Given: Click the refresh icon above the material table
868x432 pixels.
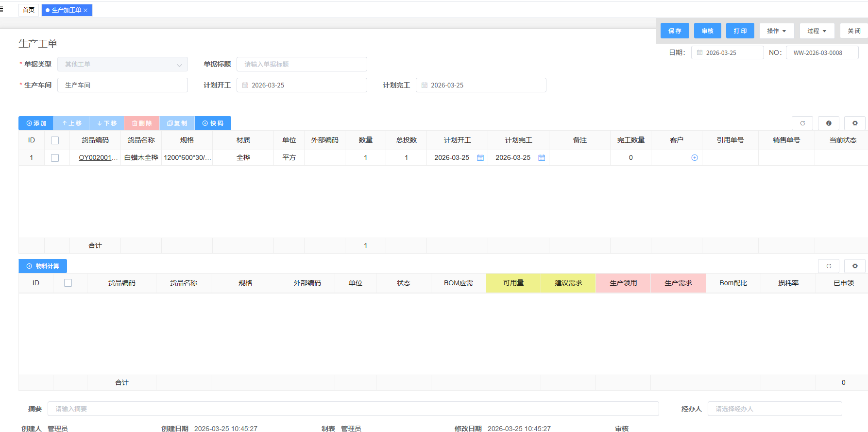Looking at the screenshot, I should tap(829, 266).
